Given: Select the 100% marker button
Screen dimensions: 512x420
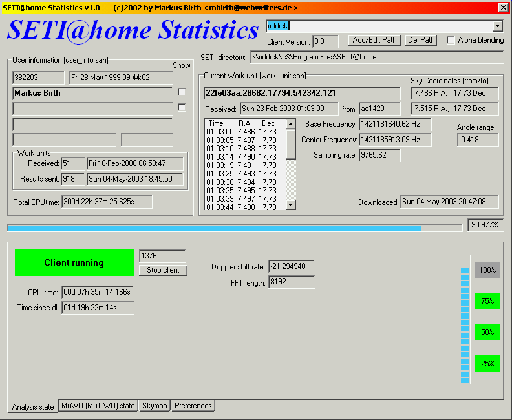Looking at the screenshot, I should point(487,270).
